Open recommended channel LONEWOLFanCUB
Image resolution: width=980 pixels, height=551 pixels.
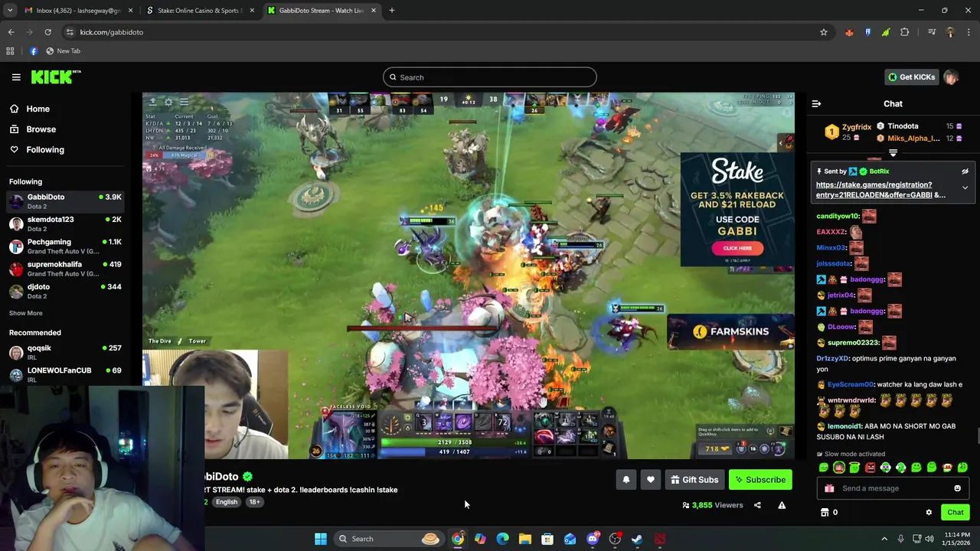[66, 374]
